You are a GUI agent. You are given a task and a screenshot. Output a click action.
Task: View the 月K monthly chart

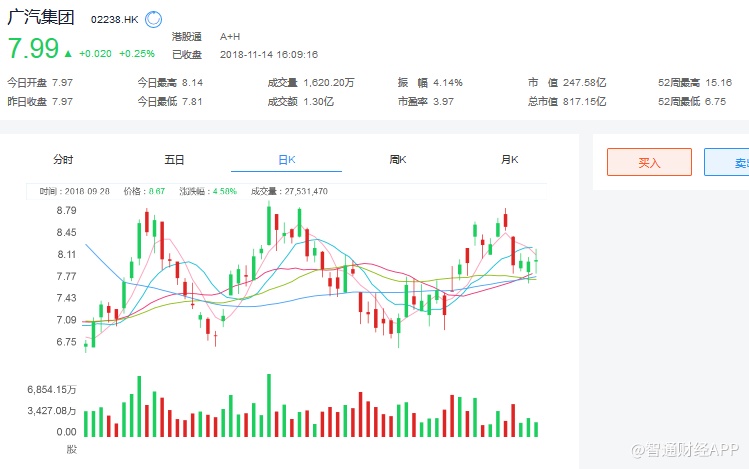pos(510,160)
